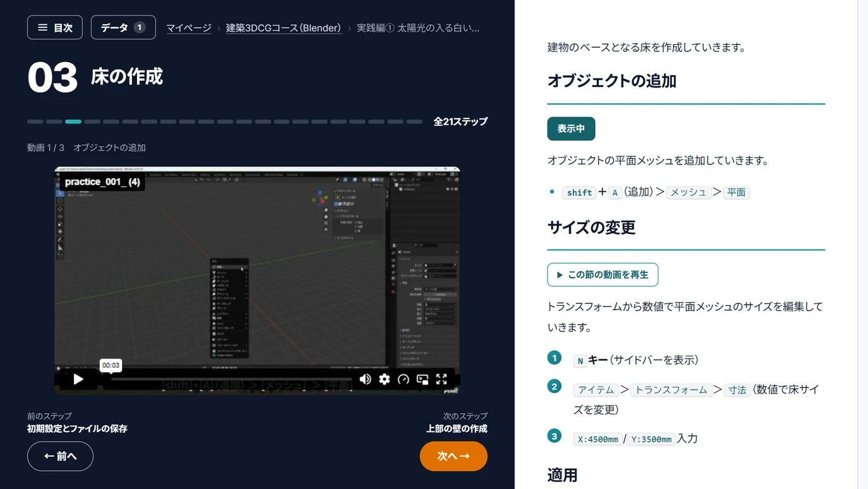
Task: Click the 適用 section heading
Action: 562,475
